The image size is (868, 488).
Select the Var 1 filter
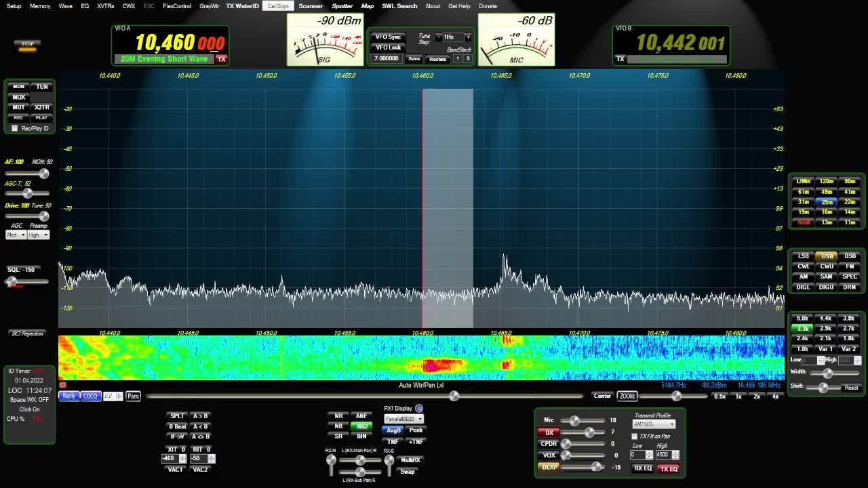tap(825, 348)
